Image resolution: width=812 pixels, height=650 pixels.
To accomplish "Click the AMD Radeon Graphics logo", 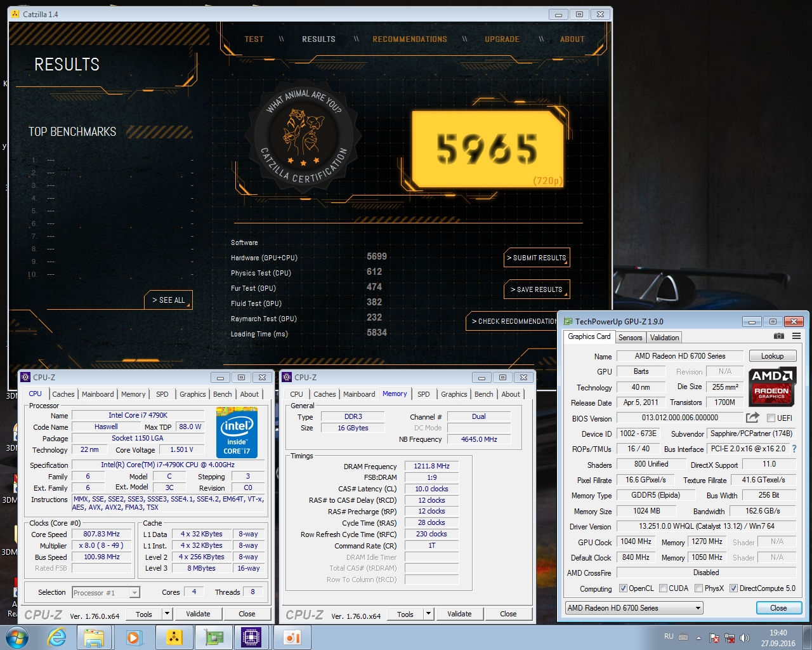I will point(771,386).
